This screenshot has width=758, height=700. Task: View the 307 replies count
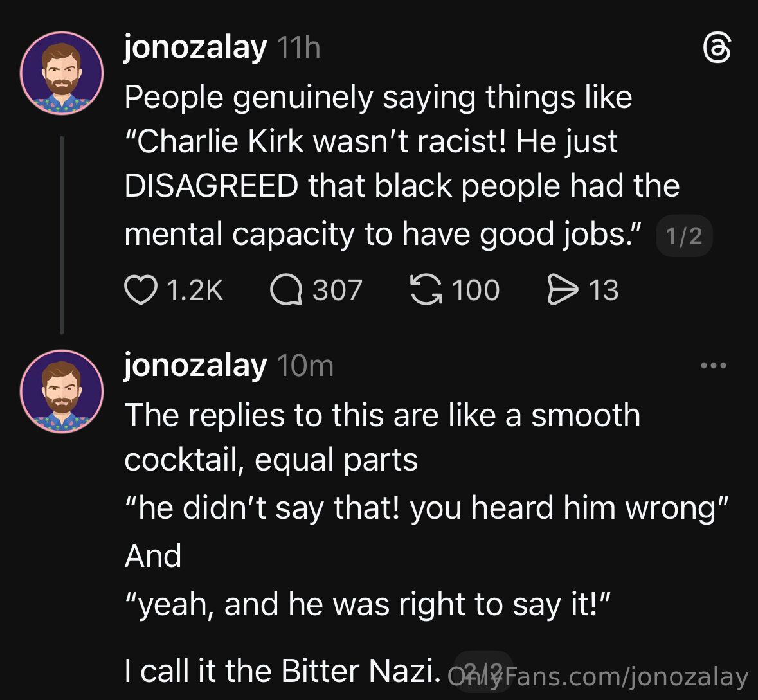[x=338, y=291]
